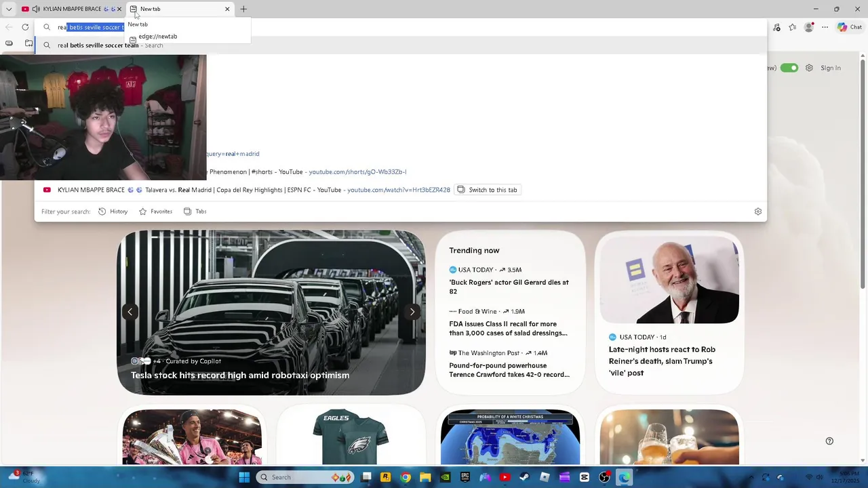Open Late-night hosts react to Rob Reiner story
Image resolution: width=868 pixels, height=488 pixels.
pos(662,361)
